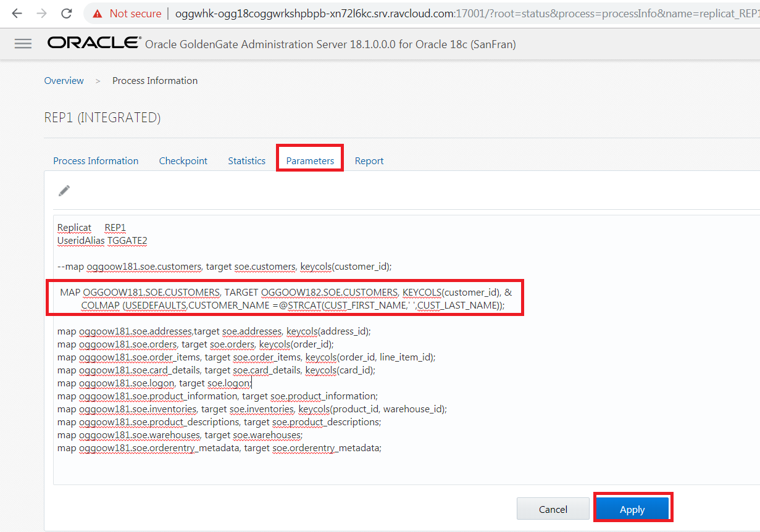The height and width of the screenshot is (532, 760).
Task: Open the hamburger navigation menu
Action: [x=23, y=43]
